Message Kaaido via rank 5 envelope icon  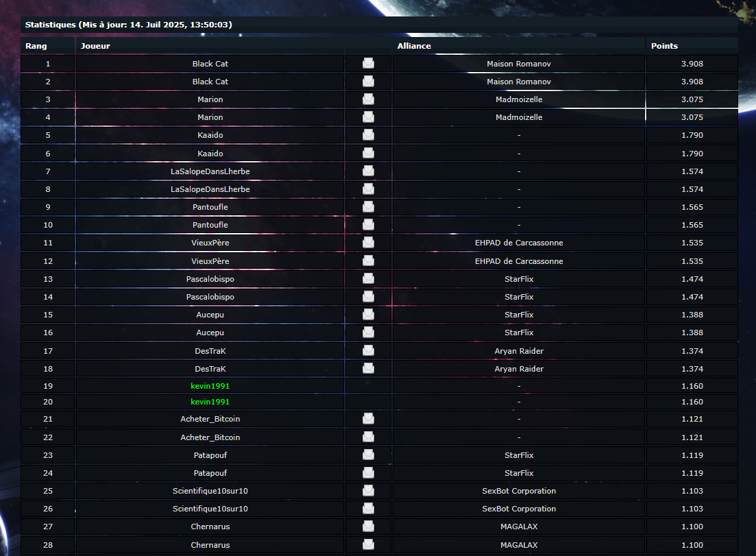[368, 135]
